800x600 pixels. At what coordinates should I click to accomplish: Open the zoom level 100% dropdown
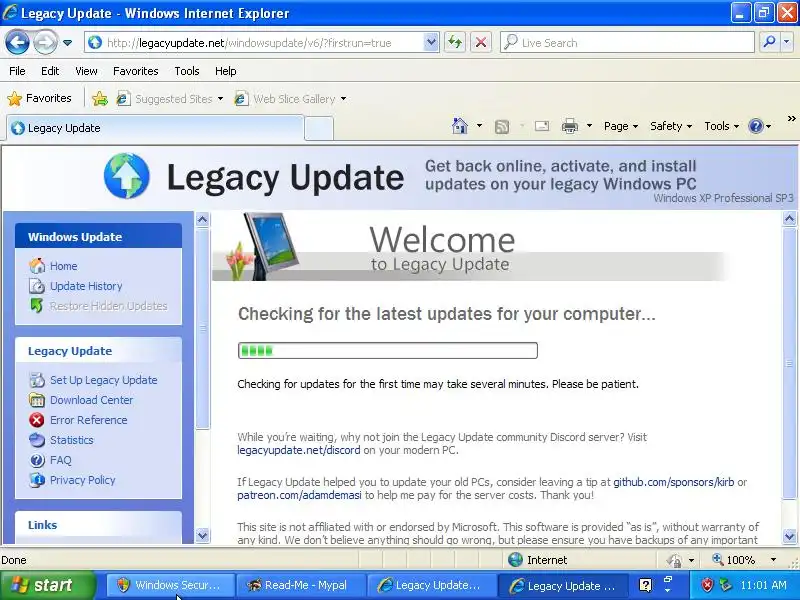(773, 560)
